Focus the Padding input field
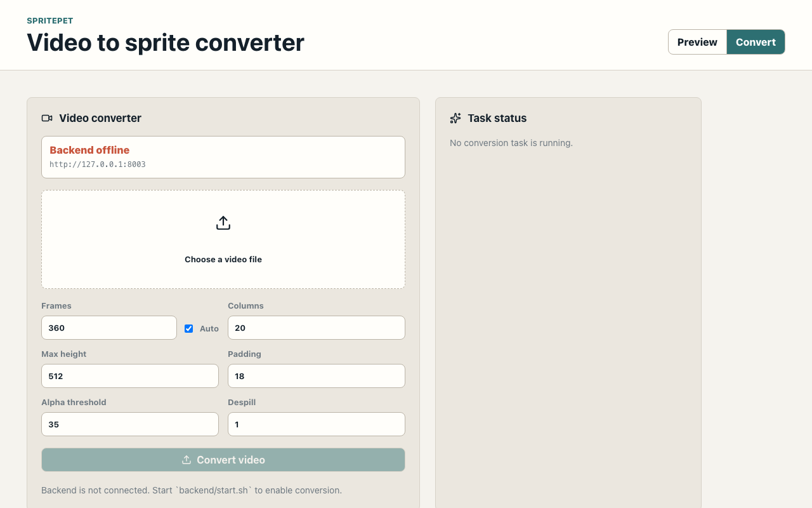The width and height of the screenshot is (812, 508). tap(317, 376)
